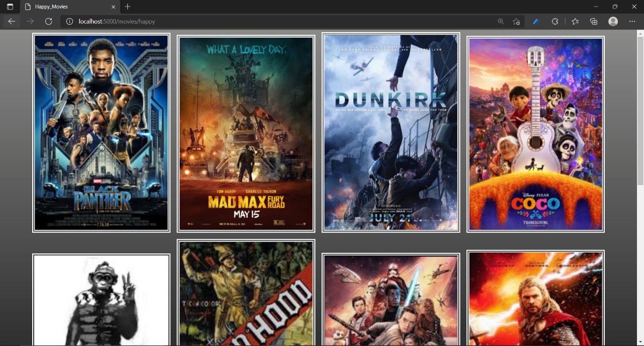Select the Thor poster
This screenshot has height=346, width=644.
(x=536, y=298)
